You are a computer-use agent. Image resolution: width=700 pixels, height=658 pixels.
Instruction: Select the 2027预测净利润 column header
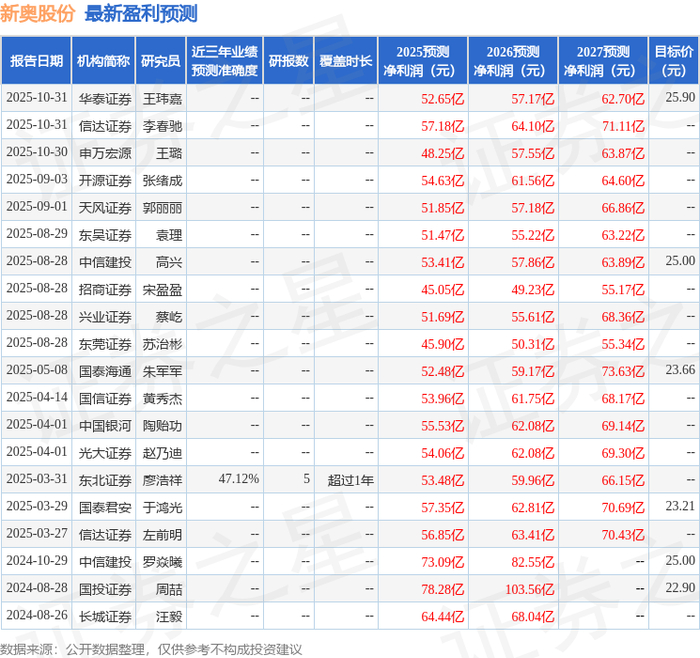click(x=603, y=61)
